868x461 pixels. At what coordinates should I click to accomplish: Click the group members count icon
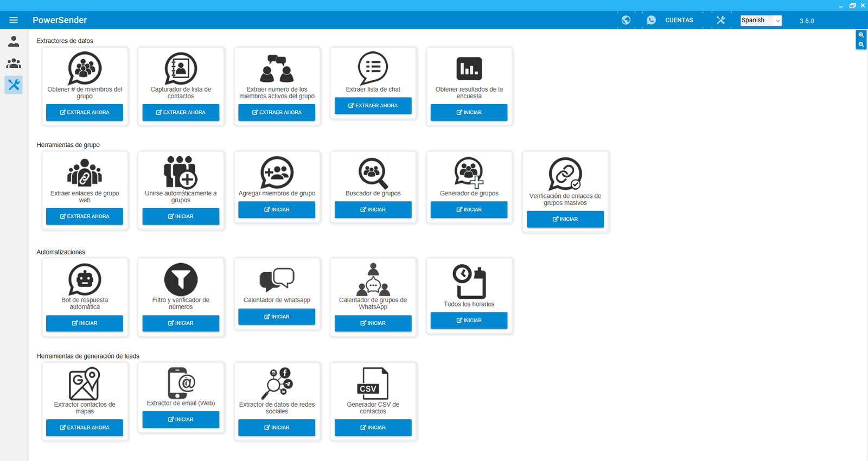point(85,68)
